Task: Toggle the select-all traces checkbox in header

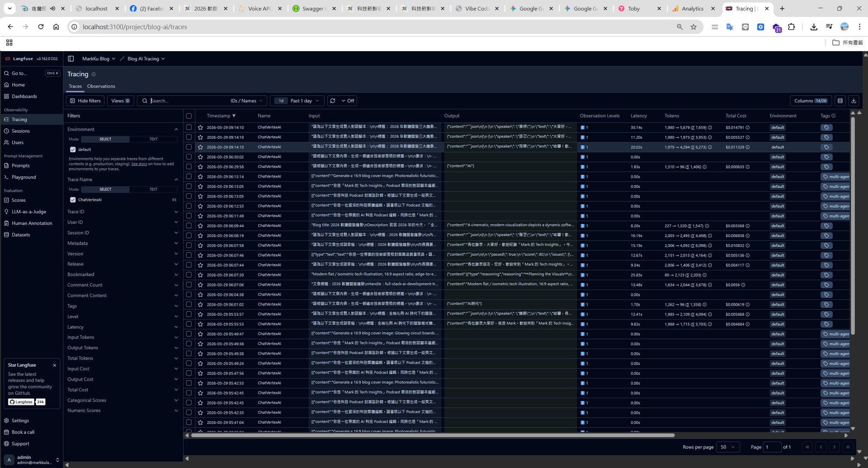Action: 189,116
